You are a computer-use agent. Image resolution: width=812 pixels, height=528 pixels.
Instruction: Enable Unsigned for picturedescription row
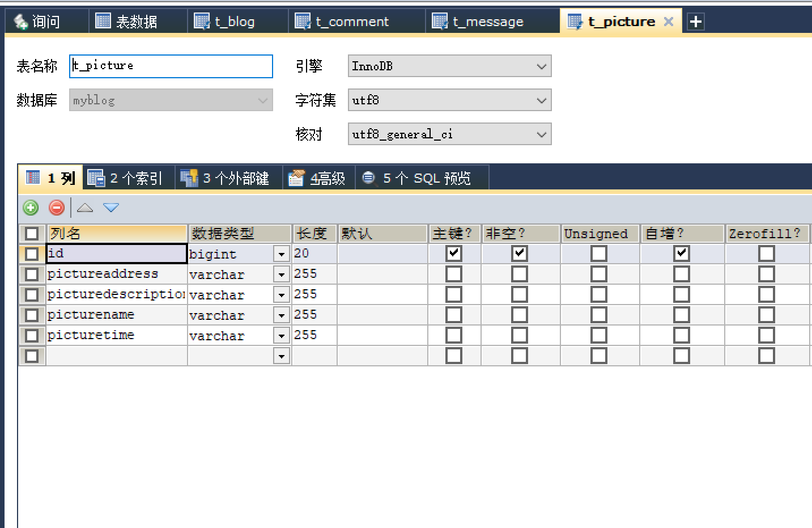point(599,295)
